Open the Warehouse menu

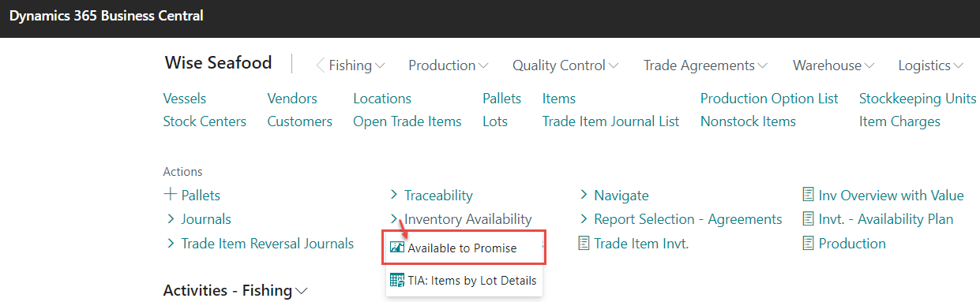pyautogui.click(x=833, y=65)
